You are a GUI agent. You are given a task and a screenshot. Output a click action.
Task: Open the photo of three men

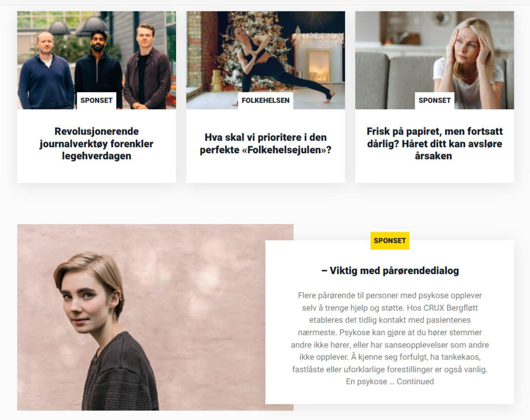point(97,60)
